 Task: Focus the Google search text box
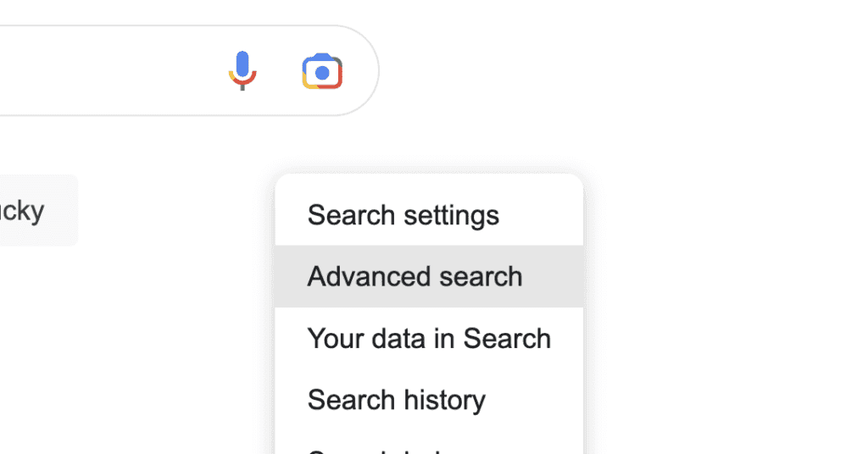pyautogui.click(x=111, y=71)
